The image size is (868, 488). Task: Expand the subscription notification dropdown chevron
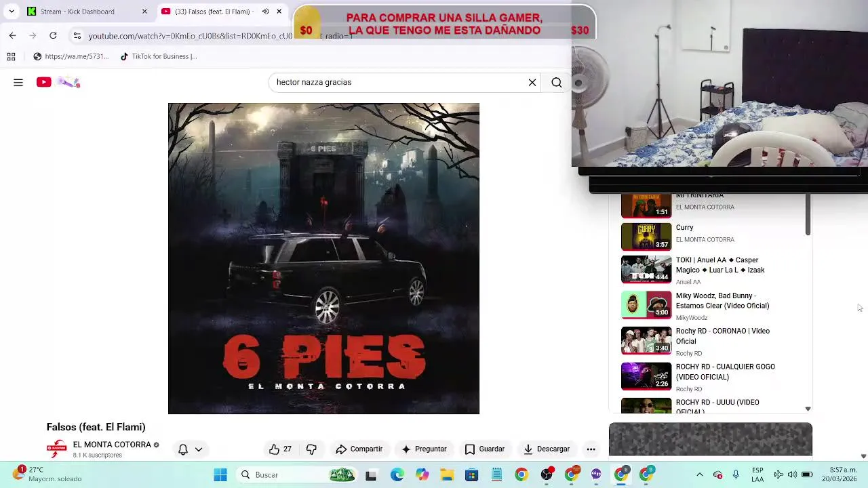pyautogui.click(x=199, y=449)
